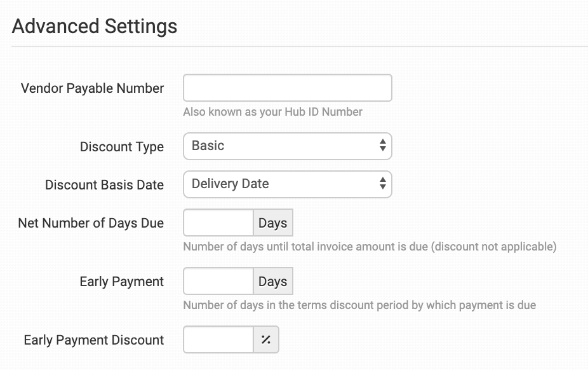This screenshot has width=588, height=370.
Task: Click the Vendor Payable Number label
Action: [92, 88]
